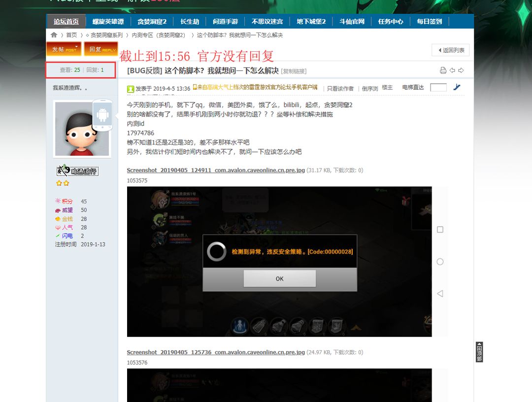Click the poster's avatar image
This screenshot has height=402, width=532.
(82, 129)
